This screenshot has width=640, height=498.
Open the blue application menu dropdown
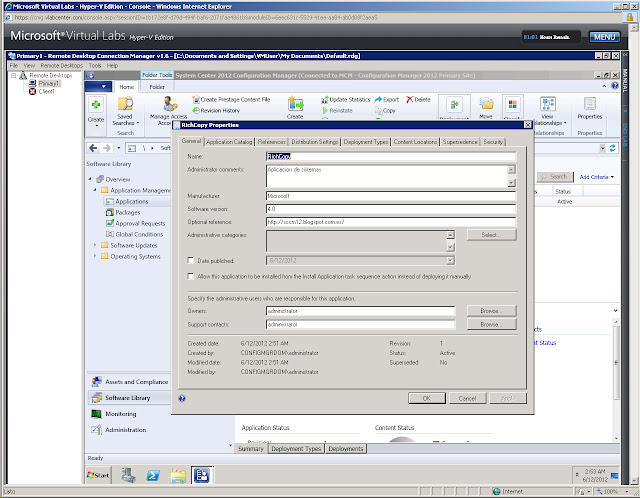click(x=98, y=87)
